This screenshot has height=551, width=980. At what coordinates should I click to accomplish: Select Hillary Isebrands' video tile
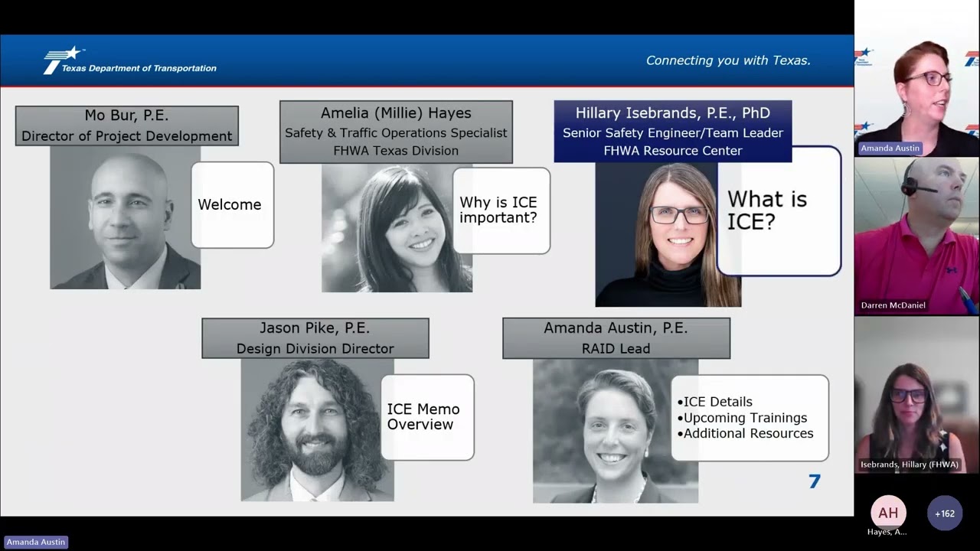(x=916, y=396)
